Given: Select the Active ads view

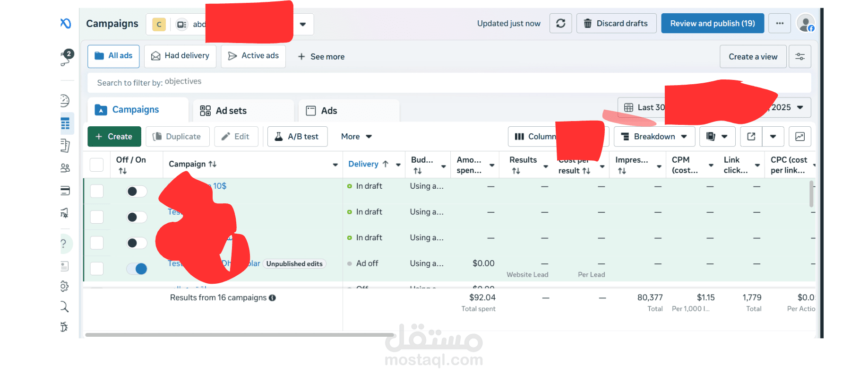Looking at the screenshot, I should pos(253,56).
